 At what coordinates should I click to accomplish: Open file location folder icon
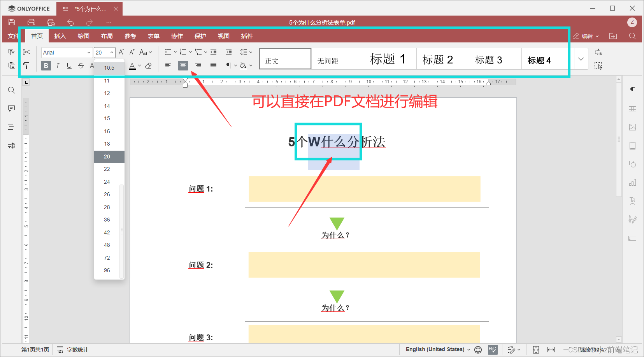click(613, 36)
